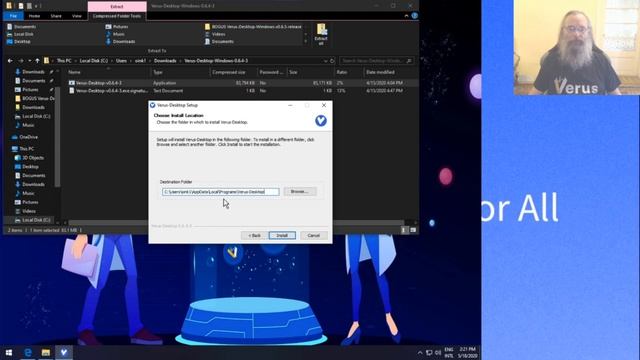Viewport: 640px width, 360px height.
Task: Open the File tab in File Explorer
Action: point(13,16)
